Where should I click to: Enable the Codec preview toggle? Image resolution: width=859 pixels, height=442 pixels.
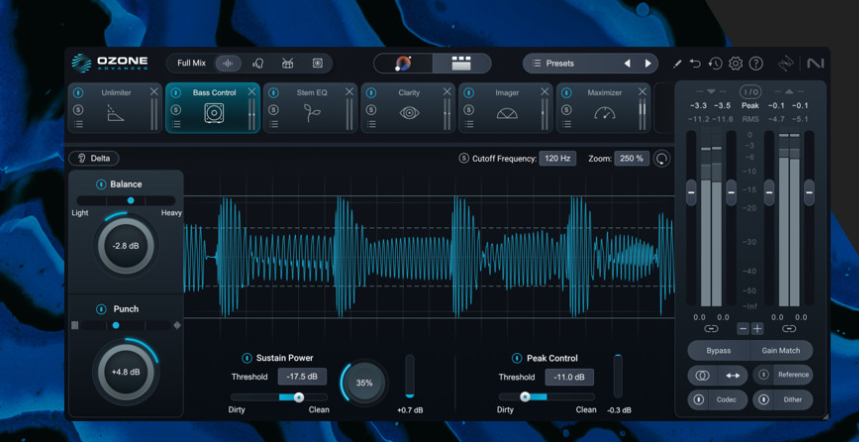pyautogui.click(x=698, y=400)
